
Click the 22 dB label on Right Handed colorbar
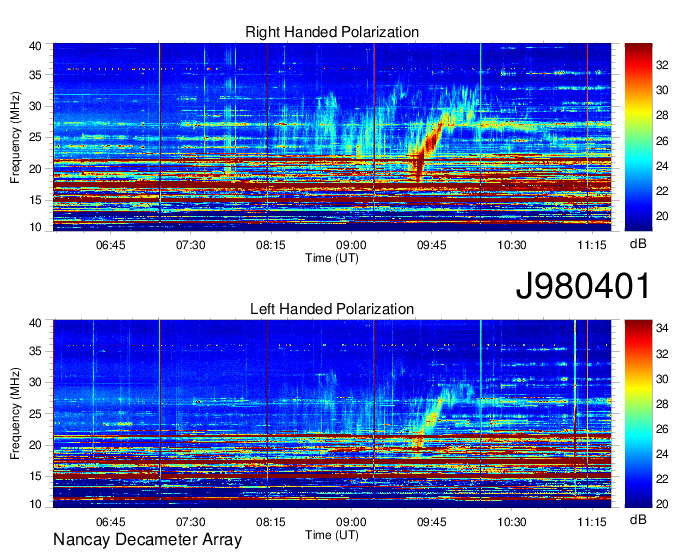point(662,191)
